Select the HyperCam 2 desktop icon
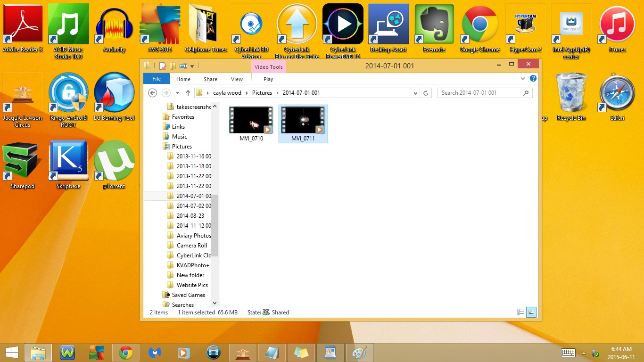The height and width of the screenshot is (362, 644). point(526,27)
